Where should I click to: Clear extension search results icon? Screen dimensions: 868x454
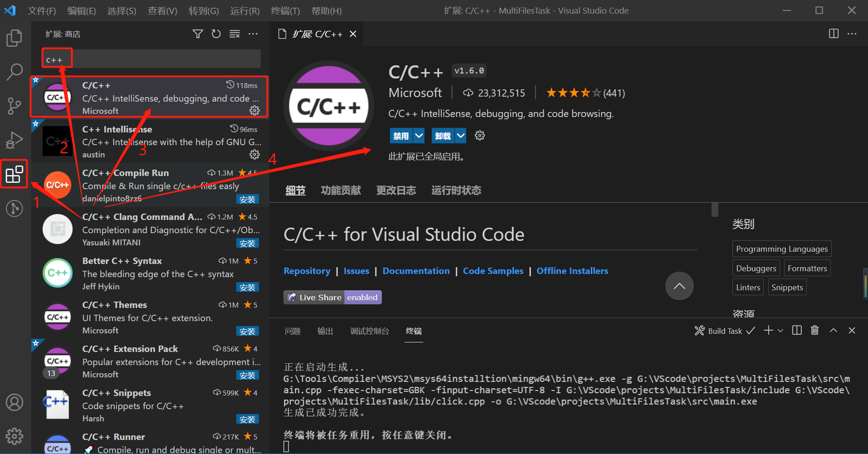click(x=234, y=34)
